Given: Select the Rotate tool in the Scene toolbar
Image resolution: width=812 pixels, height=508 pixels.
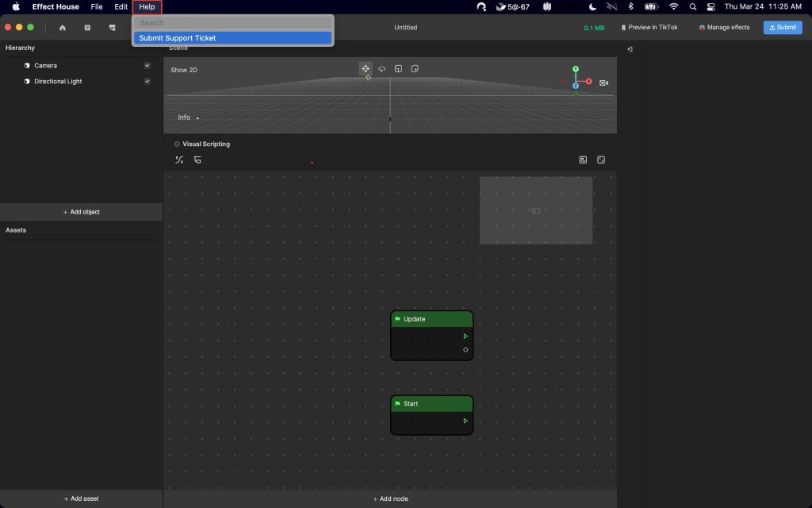Looking at the screenshot, I should [381, 69].
